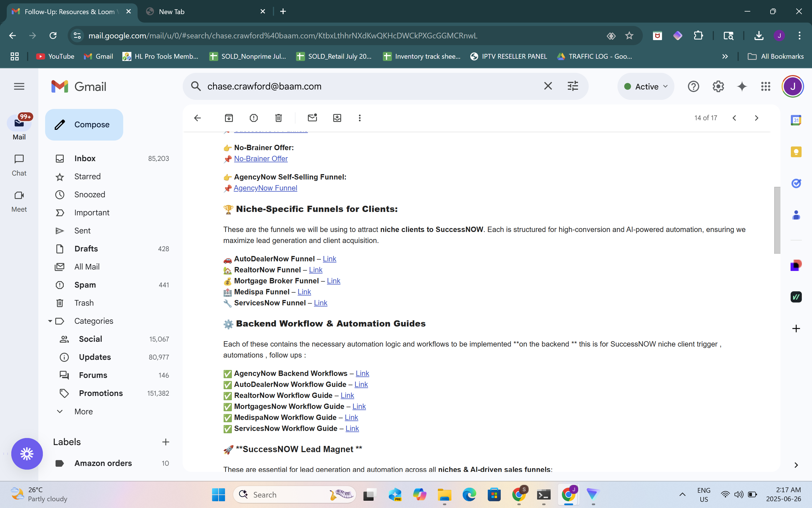Open Chat in Gmail left rail
This screenshot has width=812, height=508.
coord(19,165)
